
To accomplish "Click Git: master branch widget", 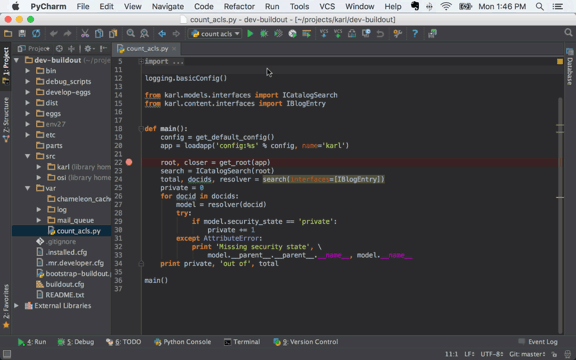I will coord(527,354).
